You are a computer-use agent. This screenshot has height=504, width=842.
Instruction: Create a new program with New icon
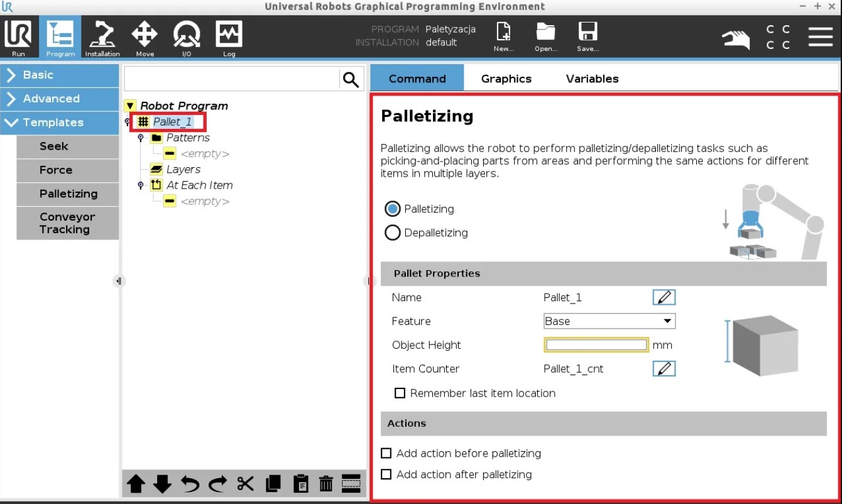[x=503, y=36]
